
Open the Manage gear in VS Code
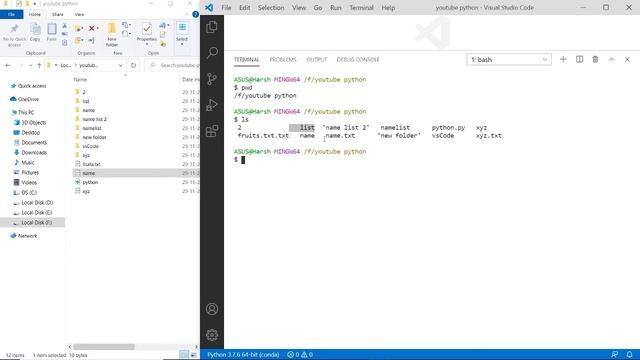(212, 335)
